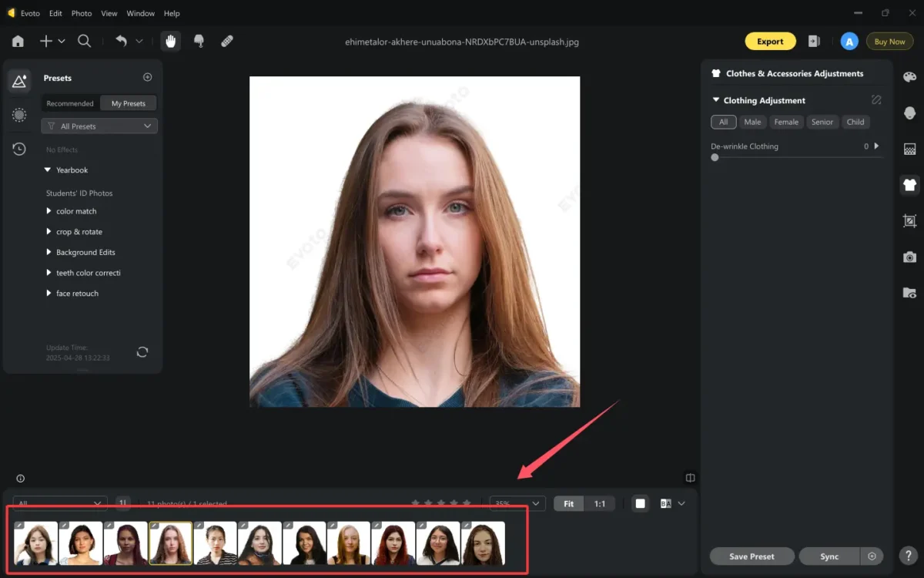
Task: Click the sort order icon in filmstrip bar
Action: [123, 502]
